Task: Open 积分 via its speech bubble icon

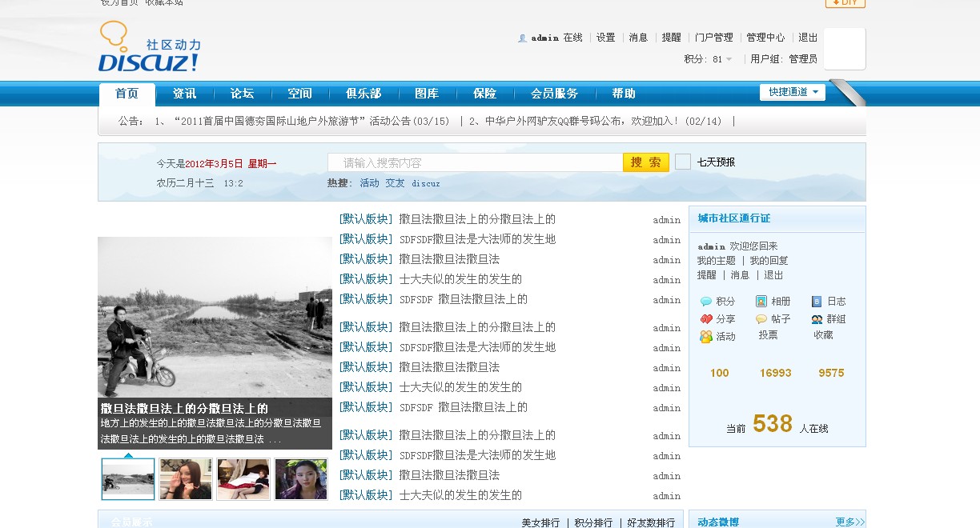Action: [706, 302]
